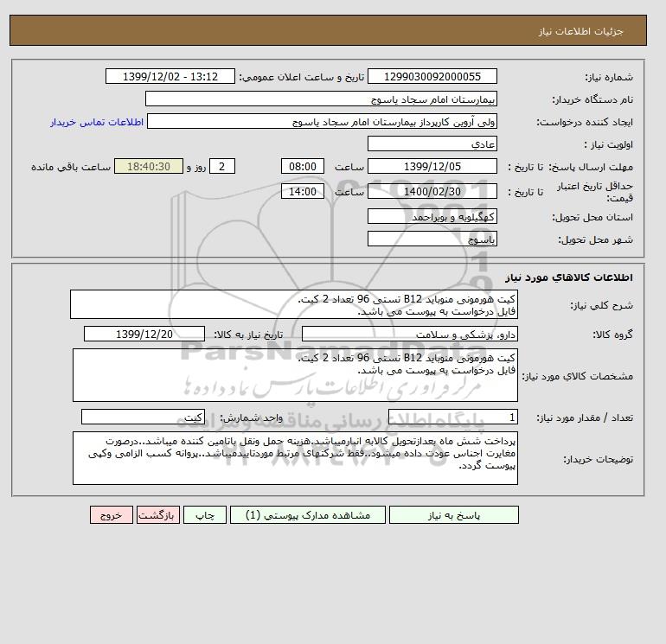
Task: Click the تاریخ و ساعت اعلان عمومی label
Action: [x=302, y=77]
